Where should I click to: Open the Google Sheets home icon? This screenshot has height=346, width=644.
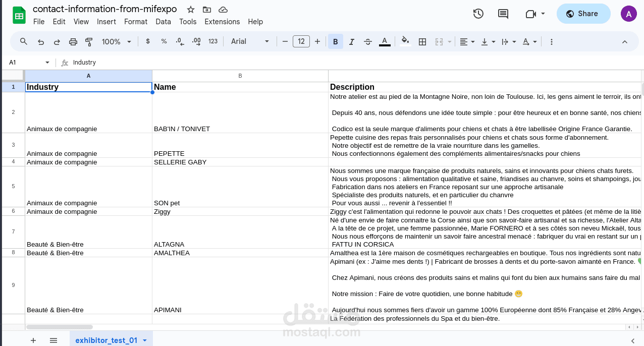(19, 15)
